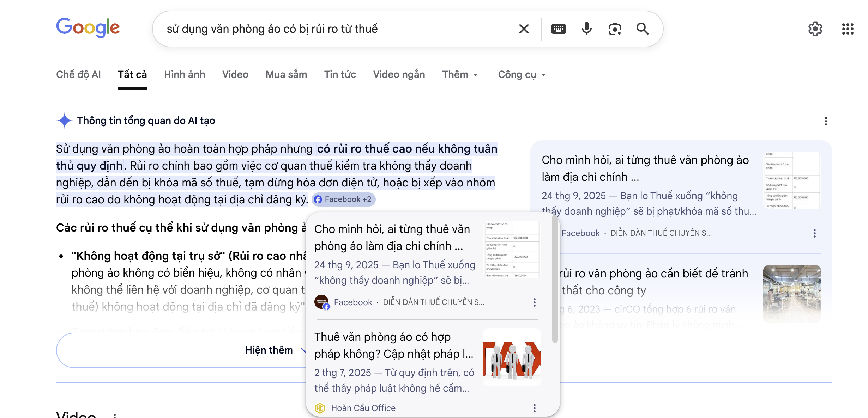Expand the Thêm dropdown

tap(460, 75)
